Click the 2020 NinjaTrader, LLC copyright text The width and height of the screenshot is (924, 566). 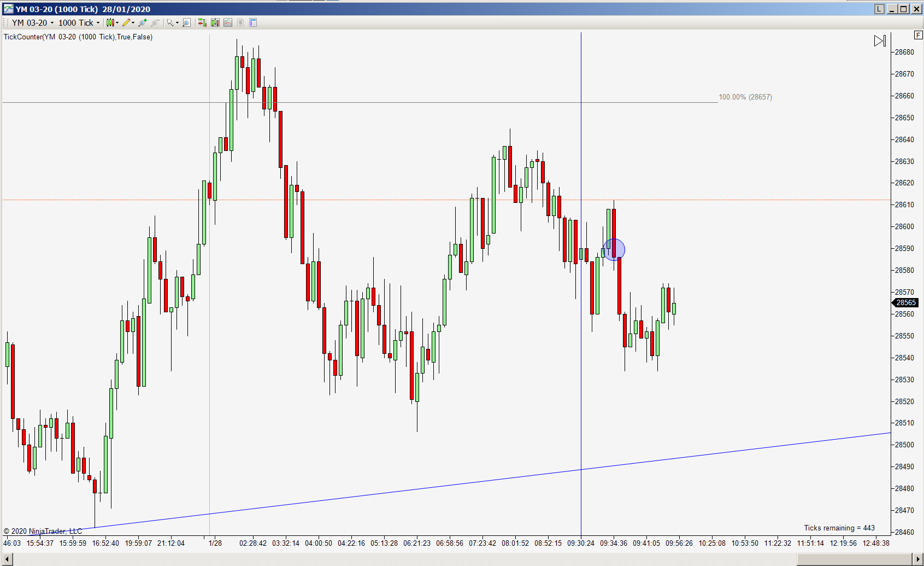(43, 531)
